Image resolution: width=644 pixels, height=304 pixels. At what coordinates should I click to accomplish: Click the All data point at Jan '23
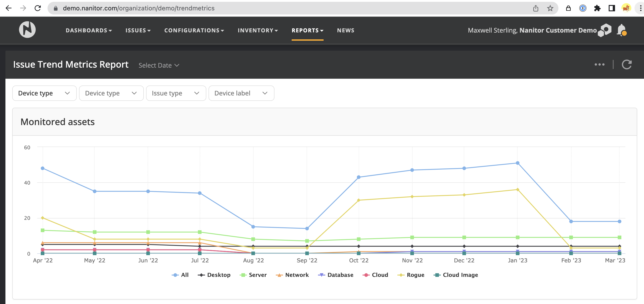[x=517, y=163]
